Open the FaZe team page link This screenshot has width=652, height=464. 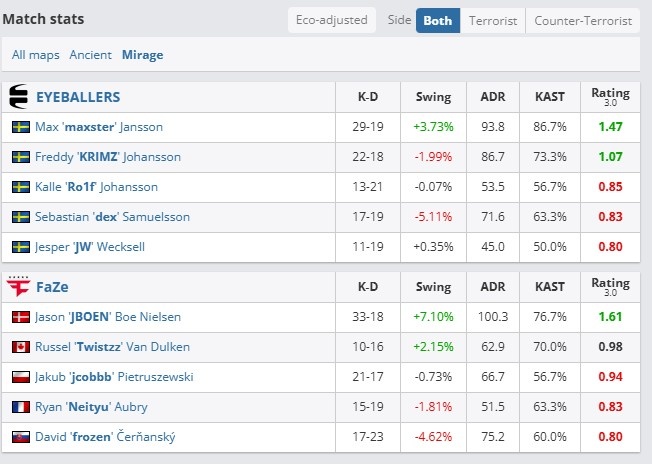(x=52, y=287)
